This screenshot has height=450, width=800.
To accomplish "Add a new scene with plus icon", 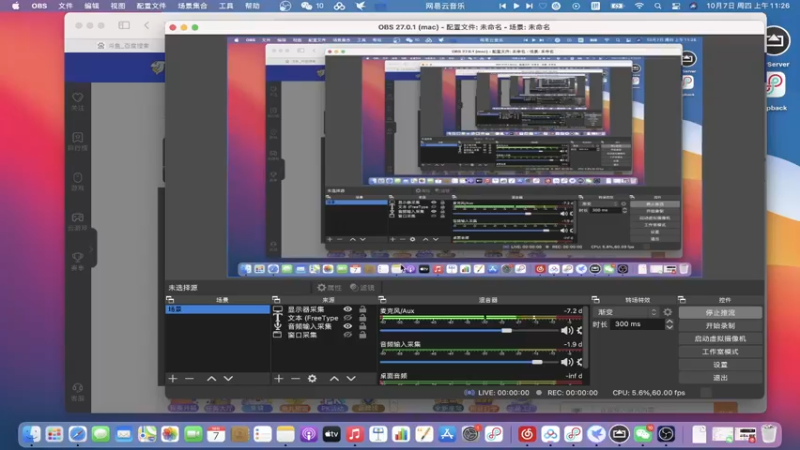I will click(173, 379).
